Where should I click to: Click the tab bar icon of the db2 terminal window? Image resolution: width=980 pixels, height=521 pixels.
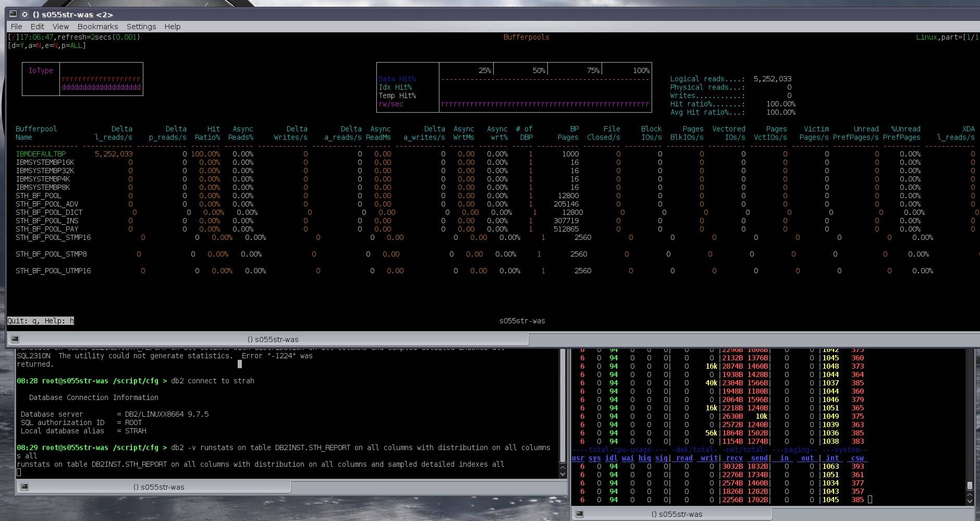coord(24,487)
